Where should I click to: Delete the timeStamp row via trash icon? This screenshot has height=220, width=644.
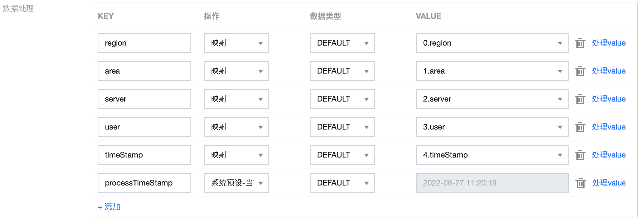point(580,155)
